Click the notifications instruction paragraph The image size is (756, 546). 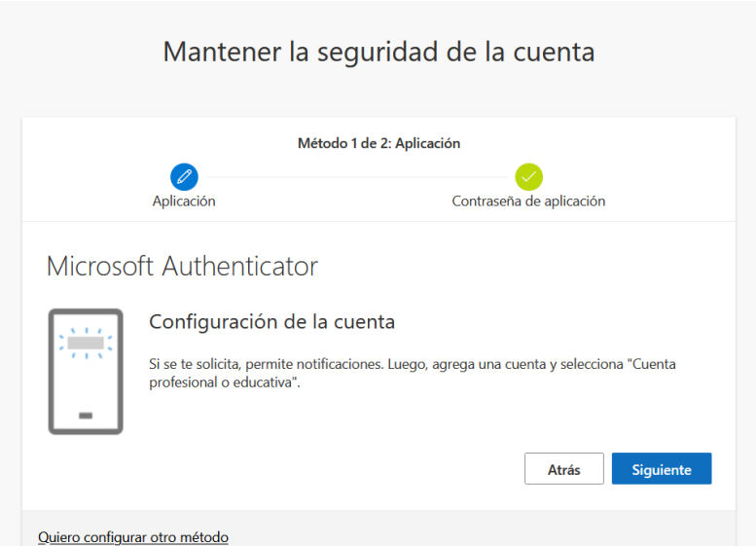(x=413, y=373)
